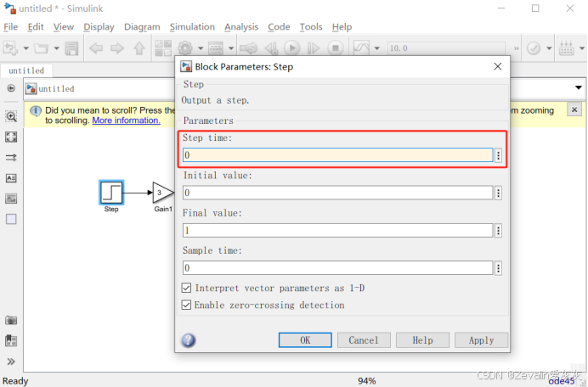Image resolution: width=588 pixels, height=387 pixels.
Task: Click the Model Explorer toolbar icon
Action: click(x=216, y=48)
